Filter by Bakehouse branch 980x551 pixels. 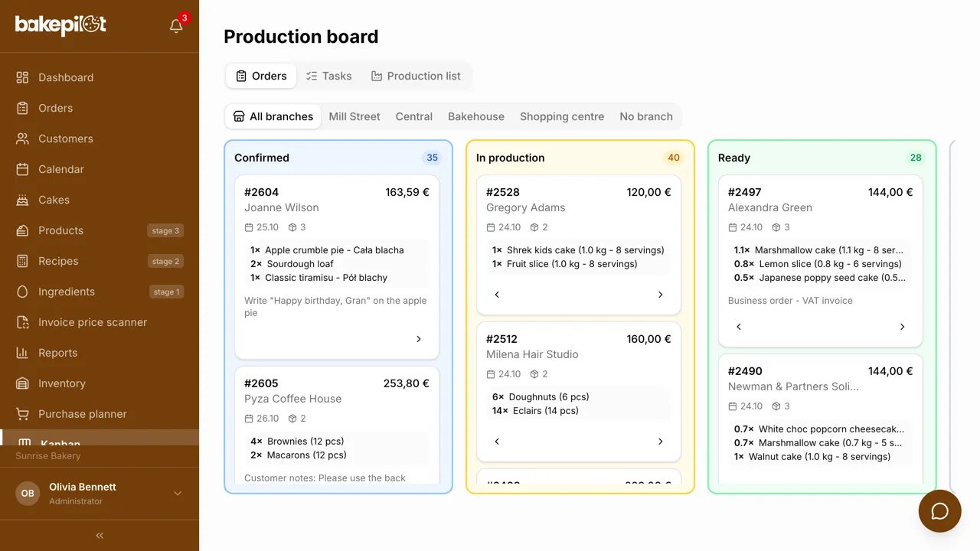(x=476, y=116)
